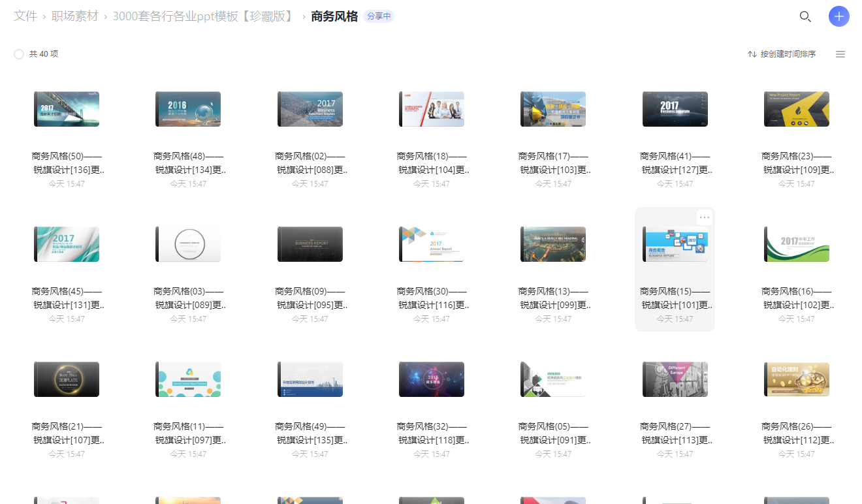Open the 商务风格(48) folder thumbnail

pyautogui.click(x=188, y=109)
